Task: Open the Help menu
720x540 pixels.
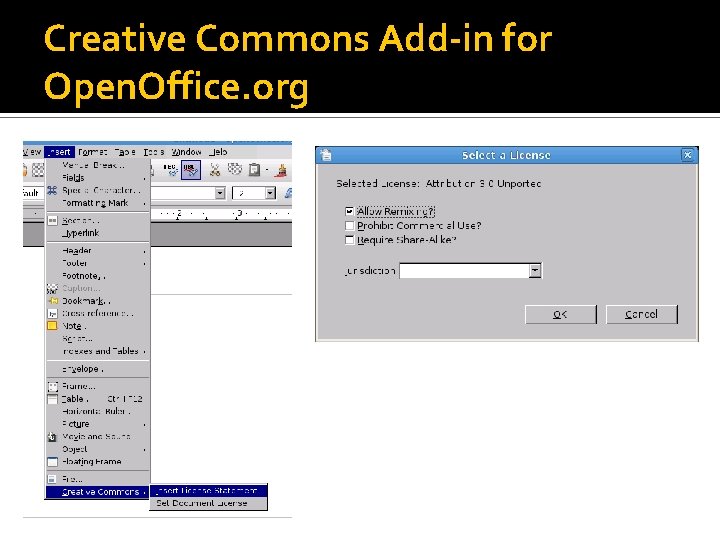Action: point(219,152)
